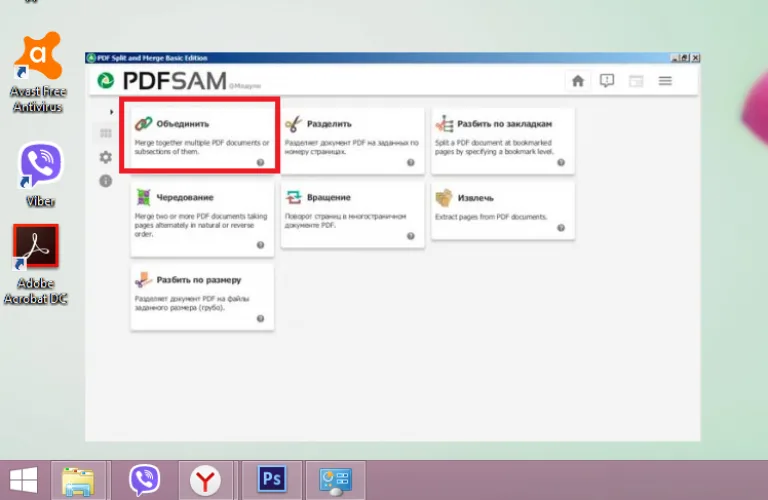Open help for Разбить по размеру card
Screen dimensions: 768x500
click(x=261, y=319)
